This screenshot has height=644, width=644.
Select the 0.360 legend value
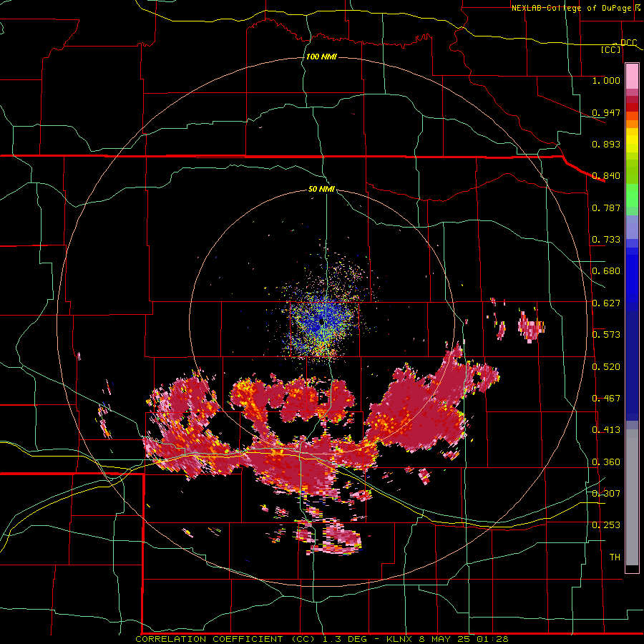coord(606,462)
